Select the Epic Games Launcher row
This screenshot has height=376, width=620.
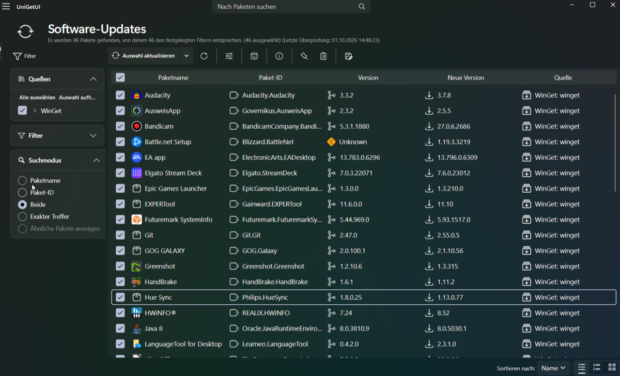tap(364, 189)
